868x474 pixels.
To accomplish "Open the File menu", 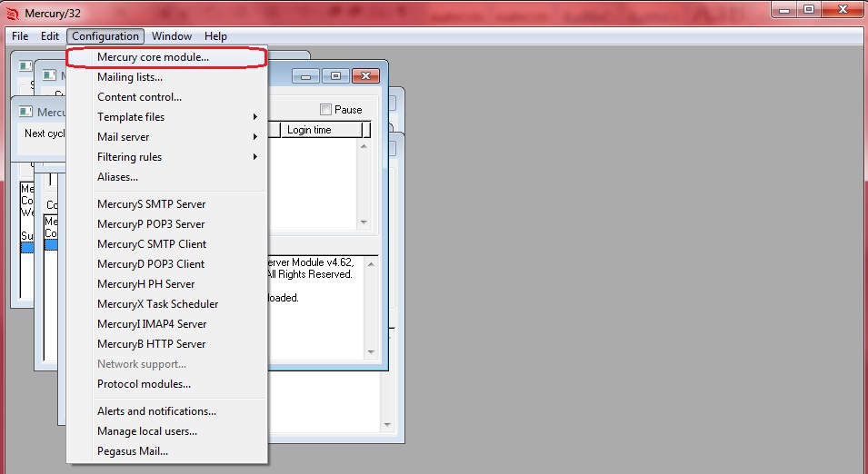I will point(20,36).
